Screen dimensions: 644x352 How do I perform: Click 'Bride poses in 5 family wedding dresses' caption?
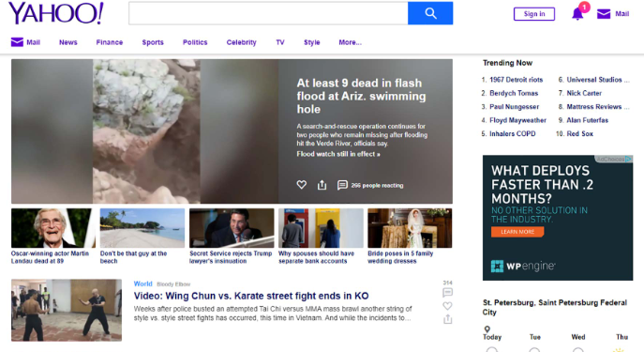pyautogui.click(x=400, y=257)
